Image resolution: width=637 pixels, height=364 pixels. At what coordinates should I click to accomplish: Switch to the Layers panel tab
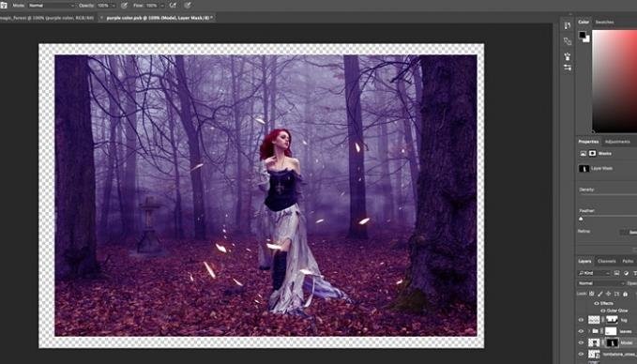pos(584,261)
